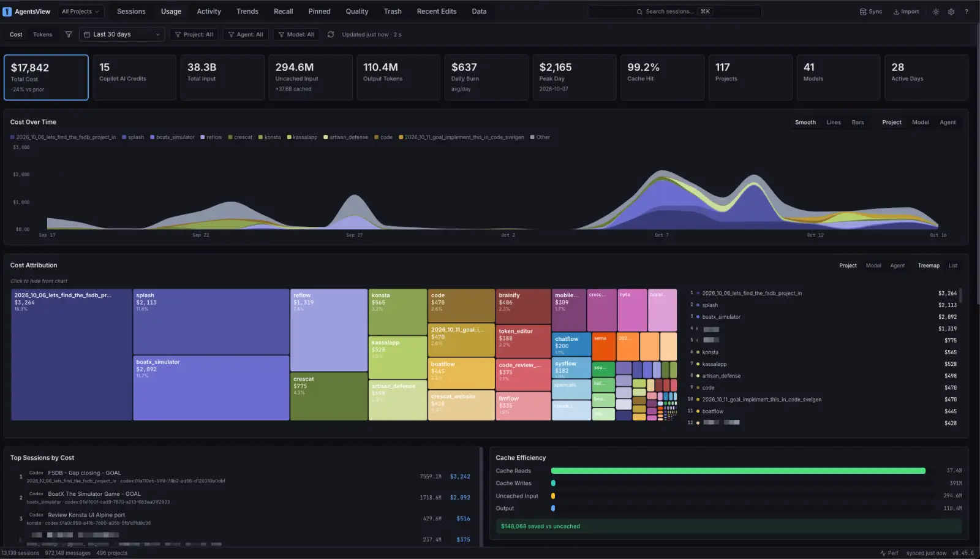Screen dimensions: 980x559
Task: Click the splash block in the treemap
Action: [211, 322]
